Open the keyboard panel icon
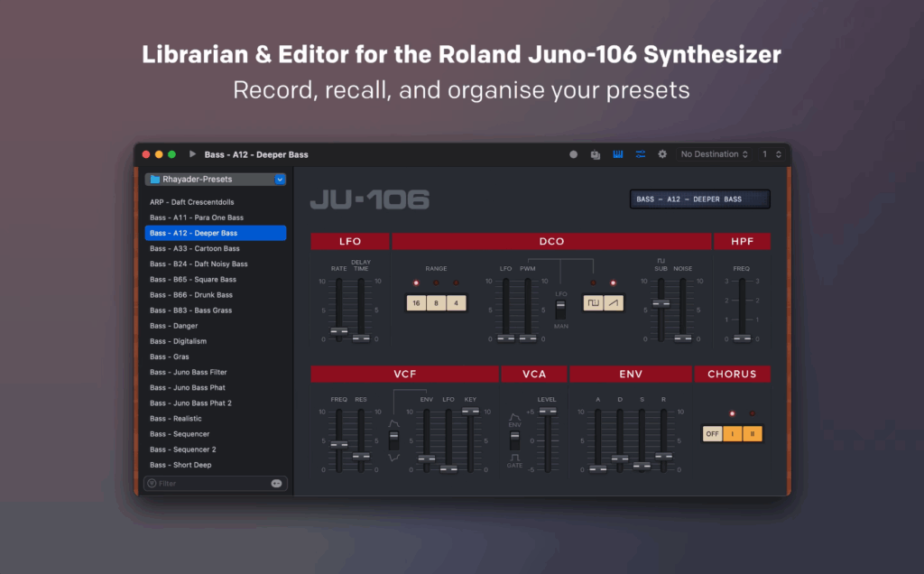The height and width of the screenshot is (574, 924). [x=618, y=154]
